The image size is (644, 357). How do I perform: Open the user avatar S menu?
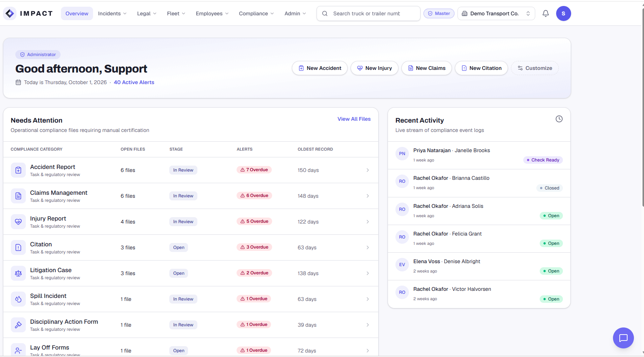click(x=563, y=13)
